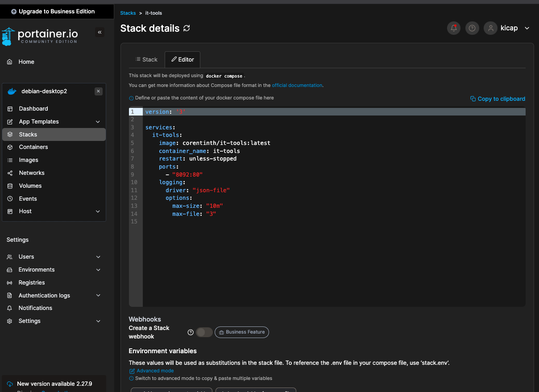Click the user avatar icon next to kicap
Viewport: 539px width, 392px height.
[x=490, y=28]
